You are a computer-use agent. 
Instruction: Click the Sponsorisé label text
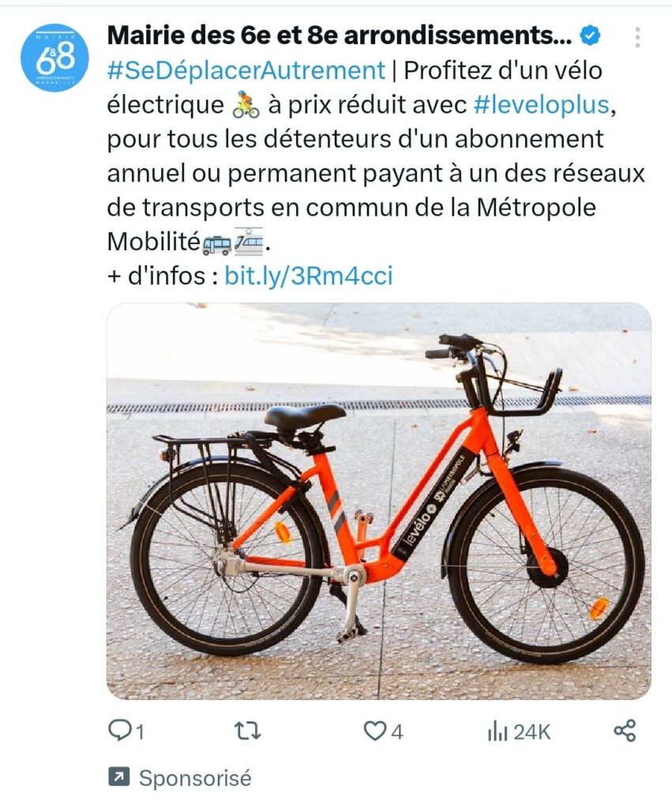tap(195, 778)
